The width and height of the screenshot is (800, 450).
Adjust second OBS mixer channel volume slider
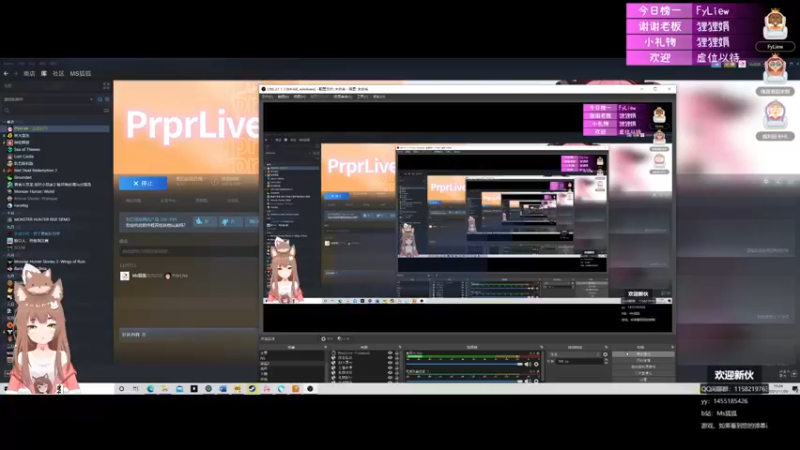tap(464, 381)
